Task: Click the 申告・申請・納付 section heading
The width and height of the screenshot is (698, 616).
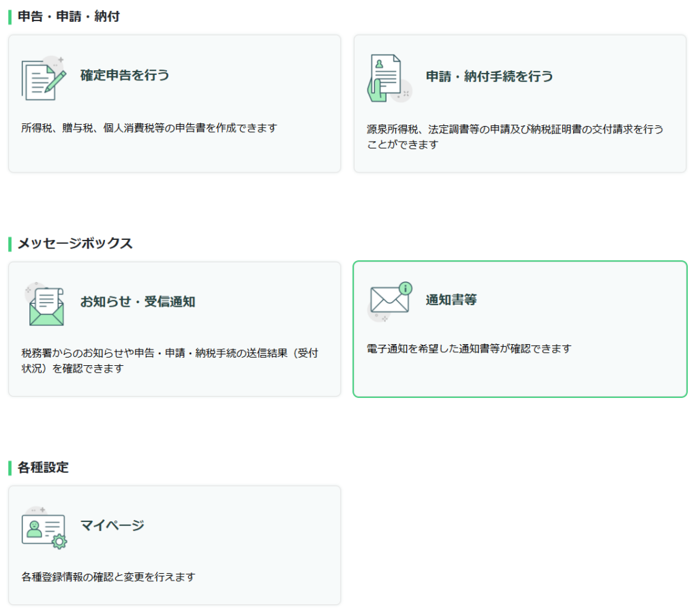Action: click(68, 16)
